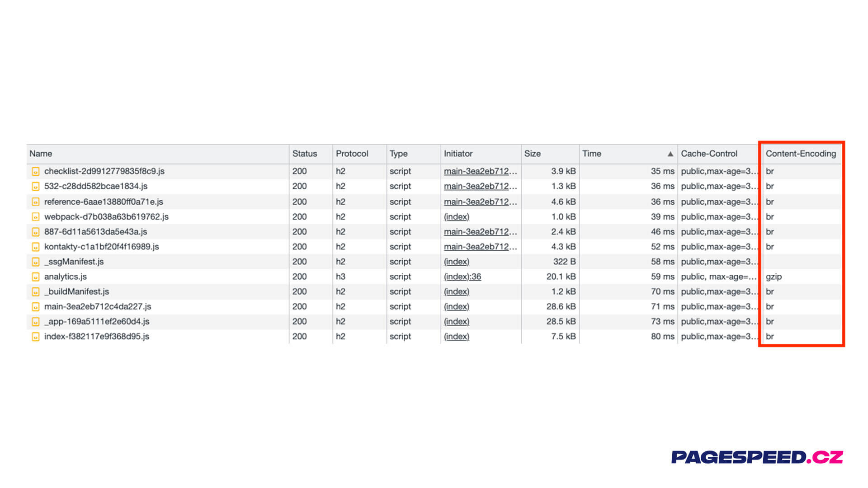Click the Content-Encoding column header
This screenshot has width=868, height=488.
(x=800, y=154)
